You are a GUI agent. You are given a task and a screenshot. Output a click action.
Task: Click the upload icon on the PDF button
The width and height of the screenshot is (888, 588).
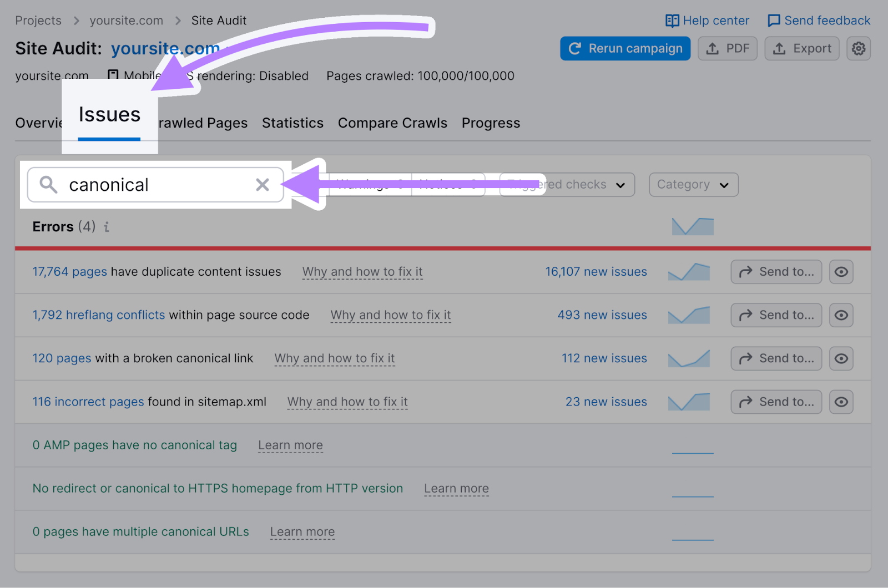(712, 48)
